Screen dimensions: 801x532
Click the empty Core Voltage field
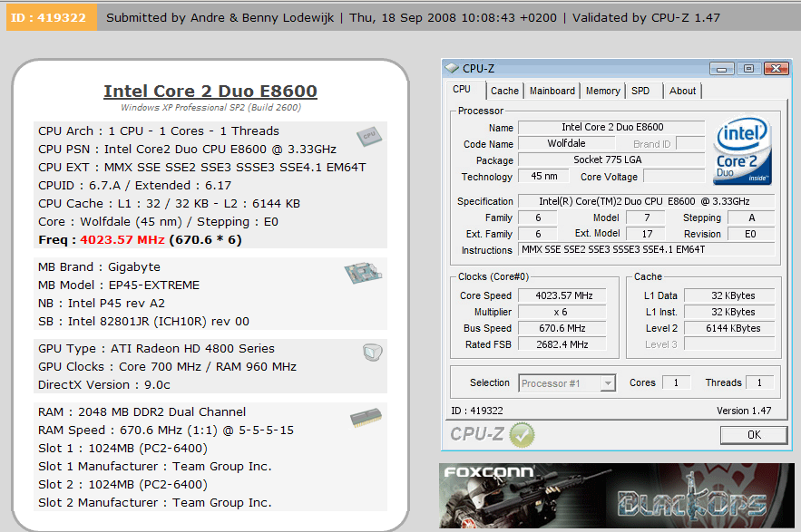click(x=674, y=176)
